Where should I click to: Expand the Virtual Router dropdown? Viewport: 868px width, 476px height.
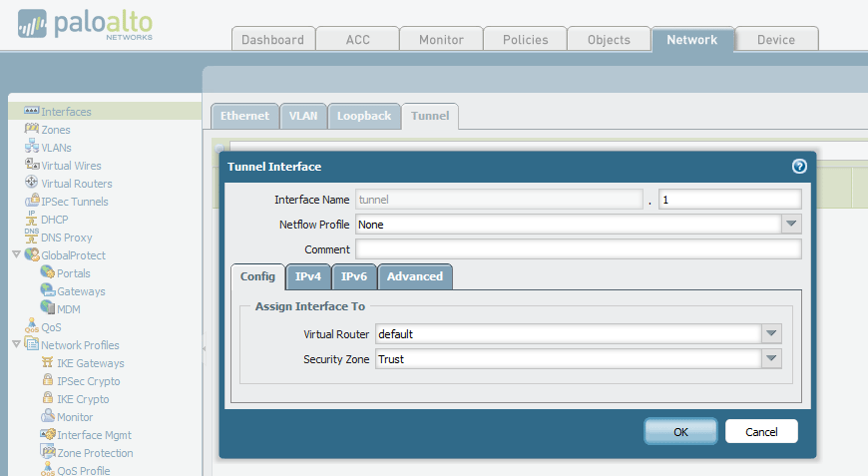[771, 333]
